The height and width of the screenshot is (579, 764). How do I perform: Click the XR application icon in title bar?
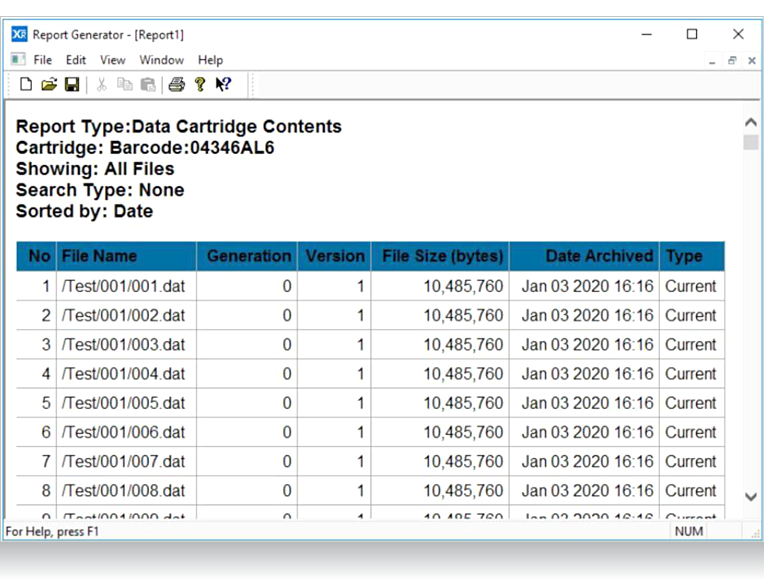coord(19,34)
